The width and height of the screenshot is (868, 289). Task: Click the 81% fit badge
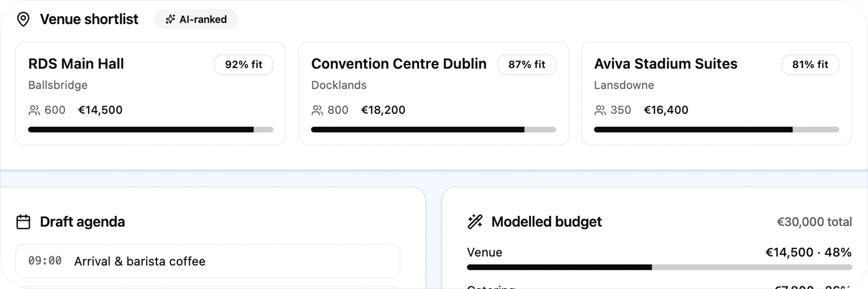point(810,65)
